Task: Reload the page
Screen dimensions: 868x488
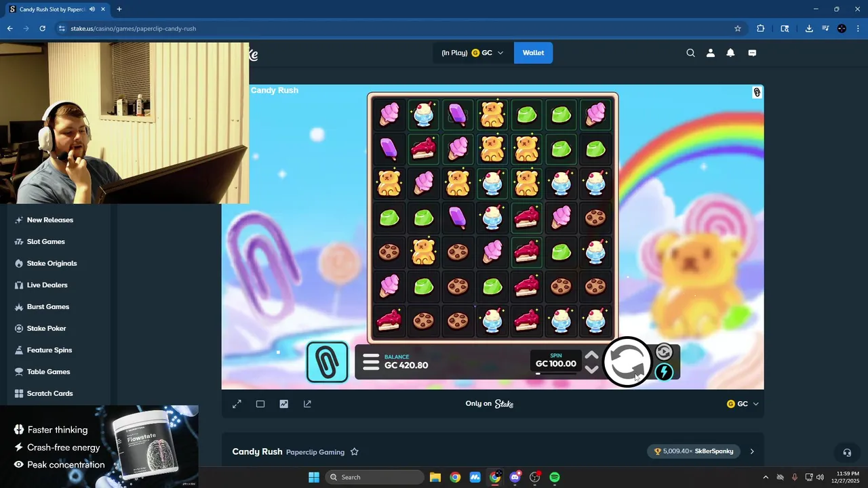Action: (x=42, y=28)
